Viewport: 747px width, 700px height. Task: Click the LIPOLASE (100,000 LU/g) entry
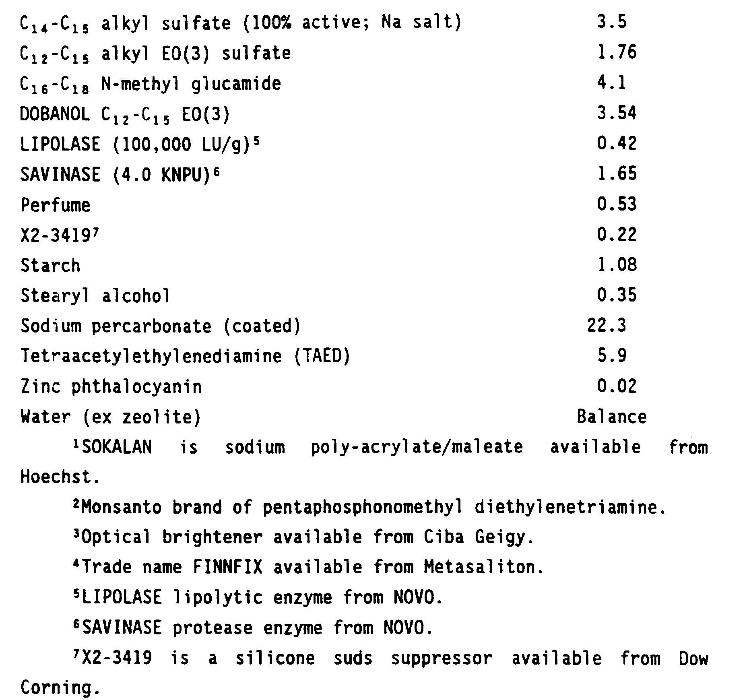(x=139, y=144)
